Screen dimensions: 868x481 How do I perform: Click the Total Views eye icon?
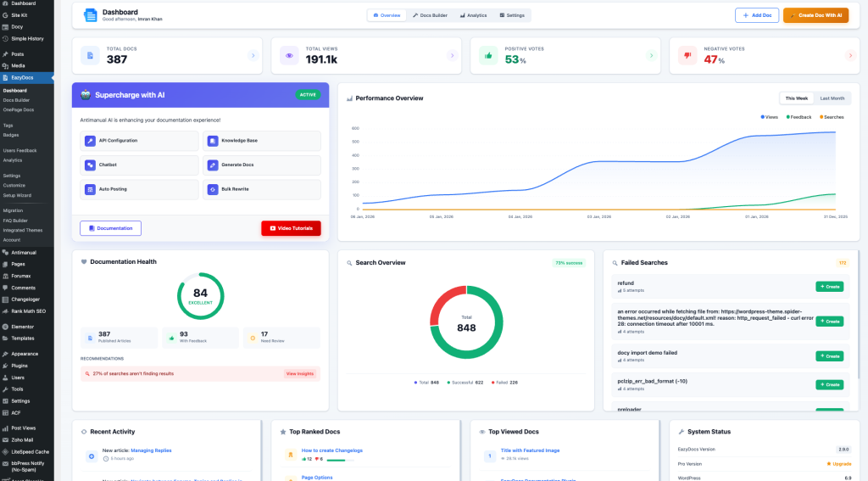pos(289,55)
